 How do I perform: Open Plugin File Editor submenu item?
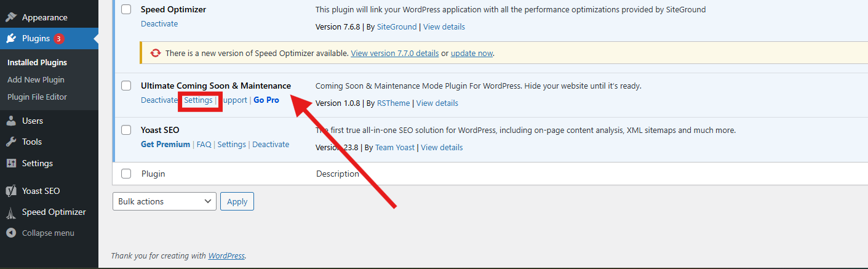tap(37, 97)
